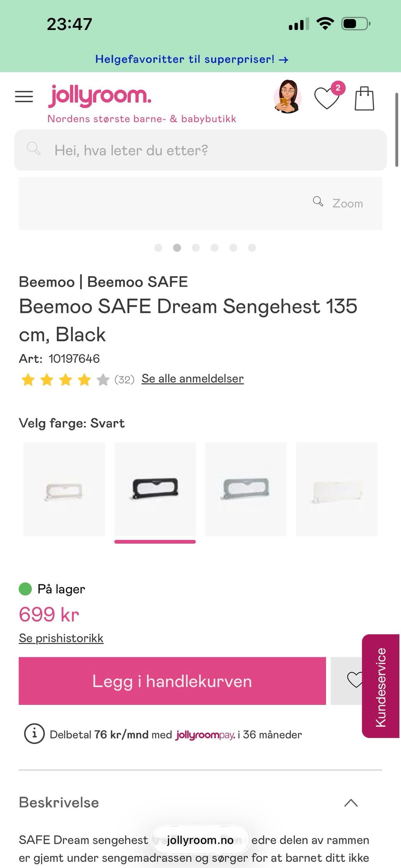Choose the beige color variant
The height and width of the screenshot is (868, 401).
tap(64, 489)
